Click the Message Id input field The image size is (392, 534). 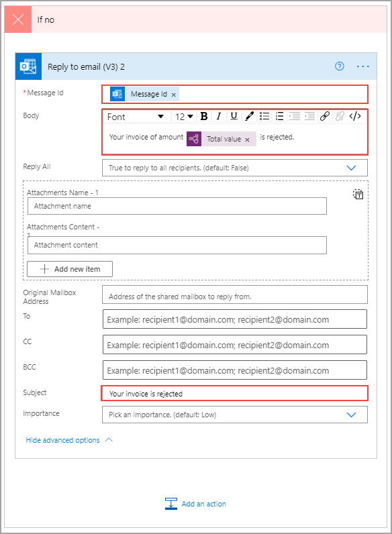235,95
